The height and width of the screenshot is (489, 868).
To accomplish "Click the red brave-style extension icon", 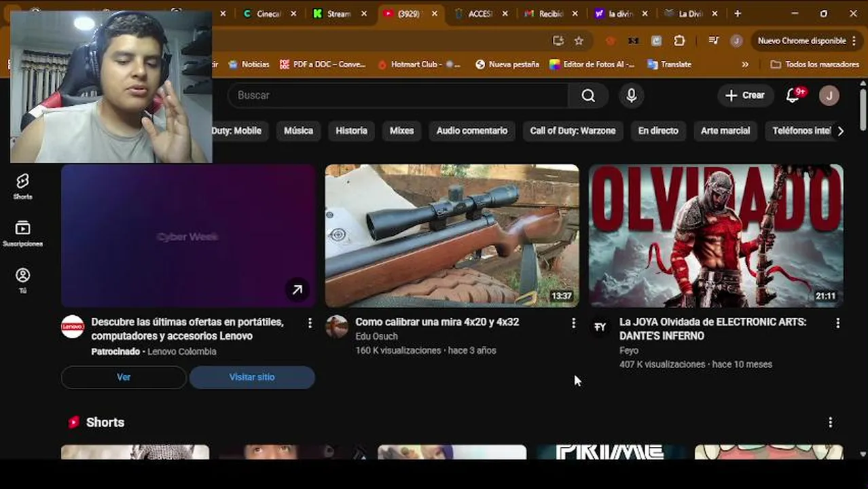I will [610, 41].
